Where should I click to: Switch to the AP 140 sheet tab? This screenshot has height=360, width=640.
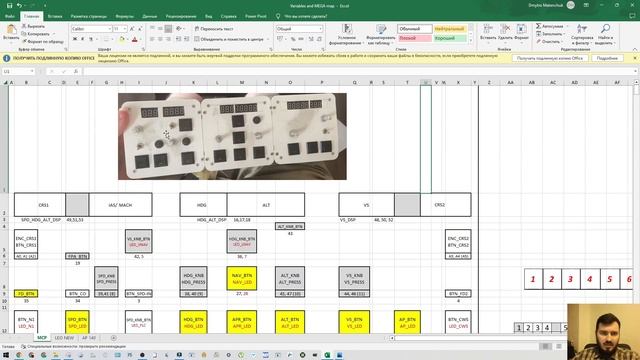89,338
